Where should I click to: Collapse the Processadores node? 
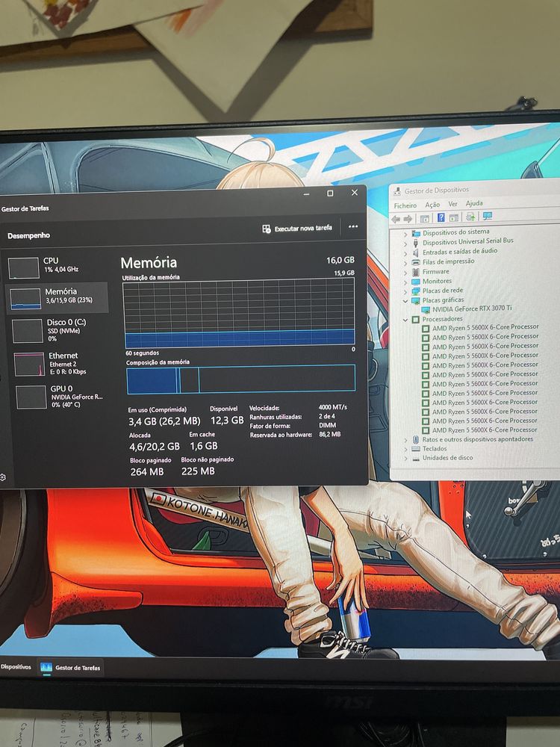[405, 320]
